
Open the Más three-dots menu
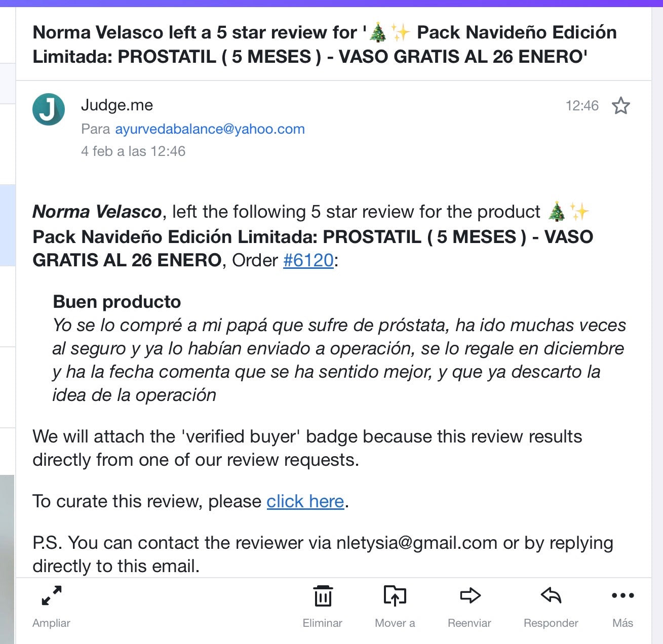click(x=623, y=595)
